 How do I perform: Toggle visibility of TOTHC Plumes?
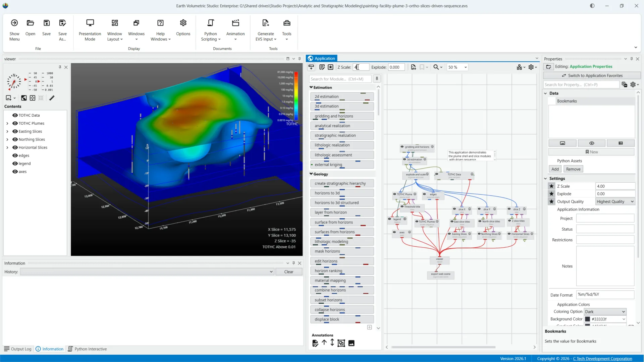[15, 123]
